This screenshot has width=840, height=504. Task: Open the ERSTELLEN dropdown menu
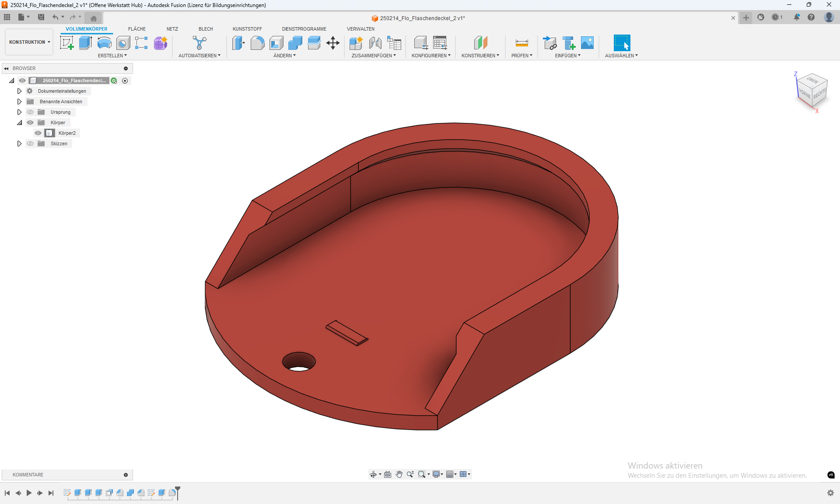pos(112,56)
